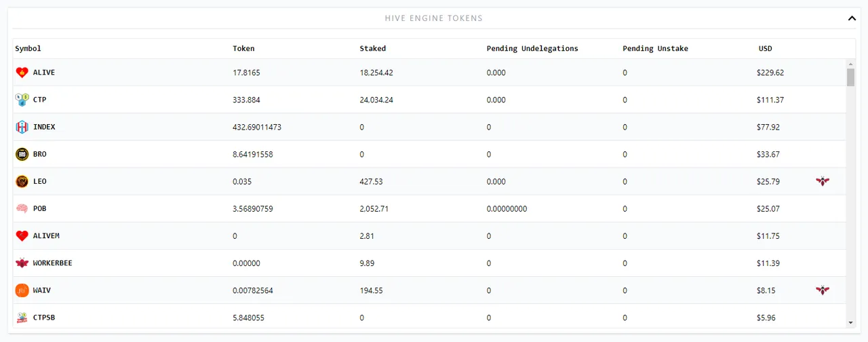This screenshot has height=342, width=868.
Task: Click BRO USD value $33.67
Action: (x=768, y=154)
